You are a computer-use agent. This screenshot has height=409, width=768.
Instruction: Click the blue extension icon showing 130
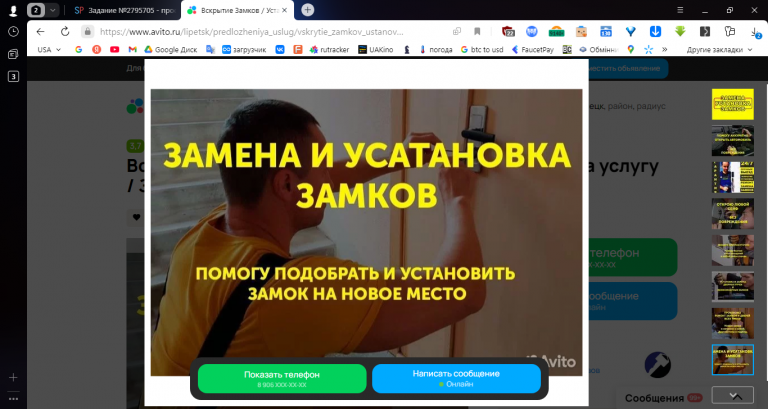point(606,32)
